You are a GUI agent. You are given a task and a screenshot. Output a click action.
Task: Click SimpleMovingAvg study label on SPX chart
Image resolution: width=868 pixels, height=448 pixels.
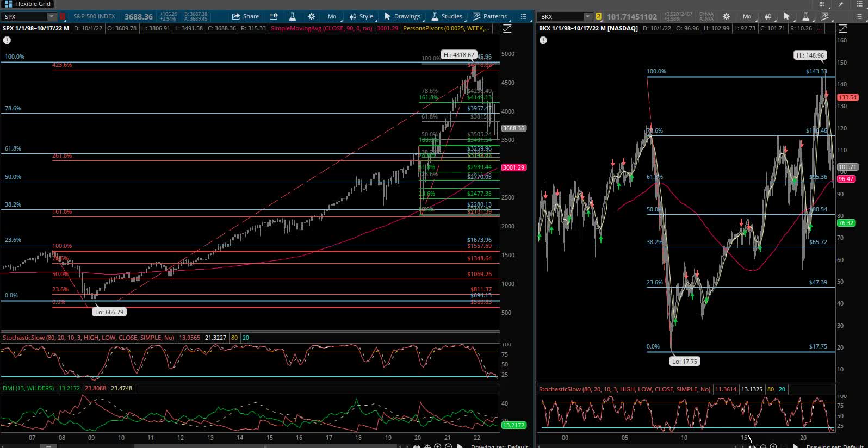tap(321, 28)
